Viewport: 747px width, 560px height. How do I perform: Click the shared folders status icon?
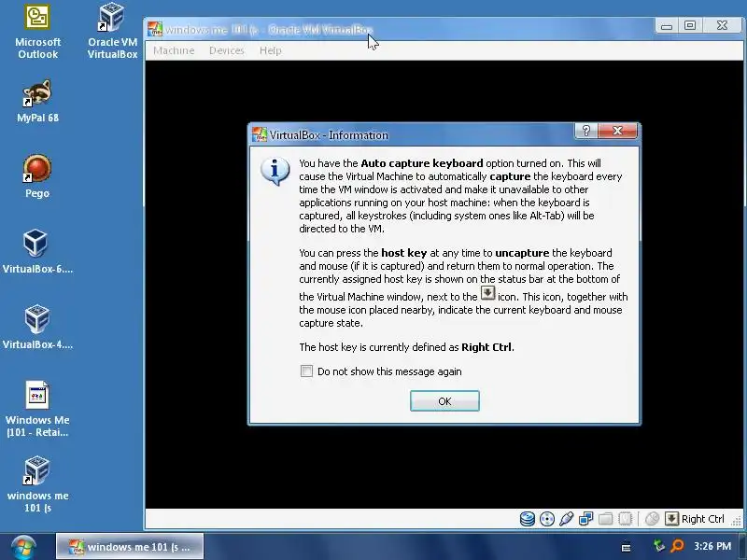[x=605, y=519]
